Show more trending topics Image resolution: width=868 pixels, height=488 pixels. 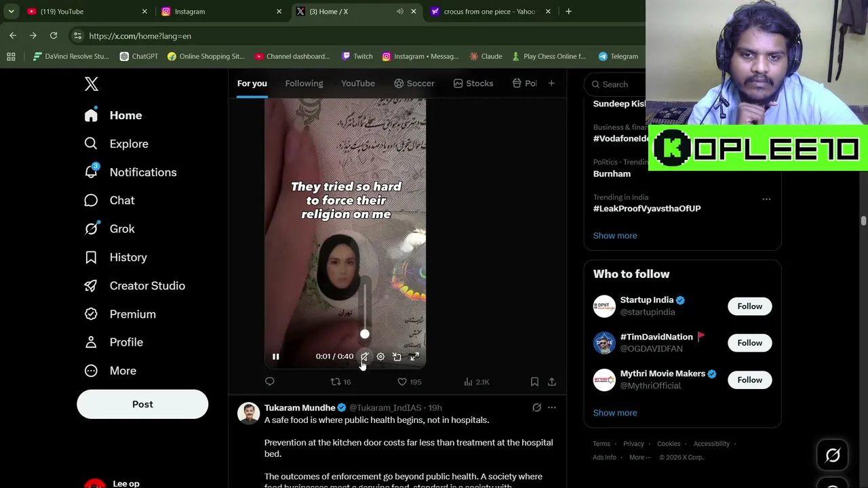coord(615,236)
